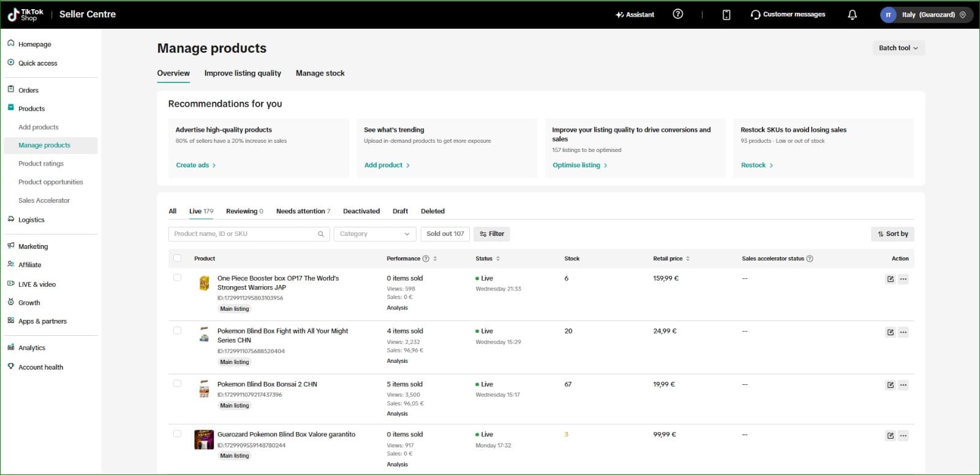Image resolution: width=980 pixels, height=475 pixels.
Task: Open more actions for Guarozard Valore garantito row
Action: tap(903, 436)
